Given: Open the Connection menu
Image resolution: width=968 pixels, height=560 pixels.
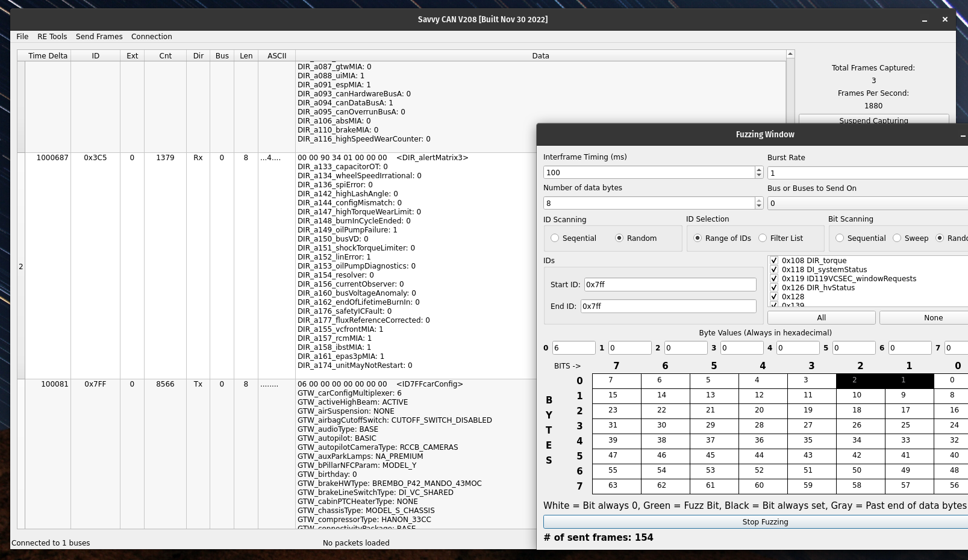Looking at the screenshot, I should (x=151, y=37).
